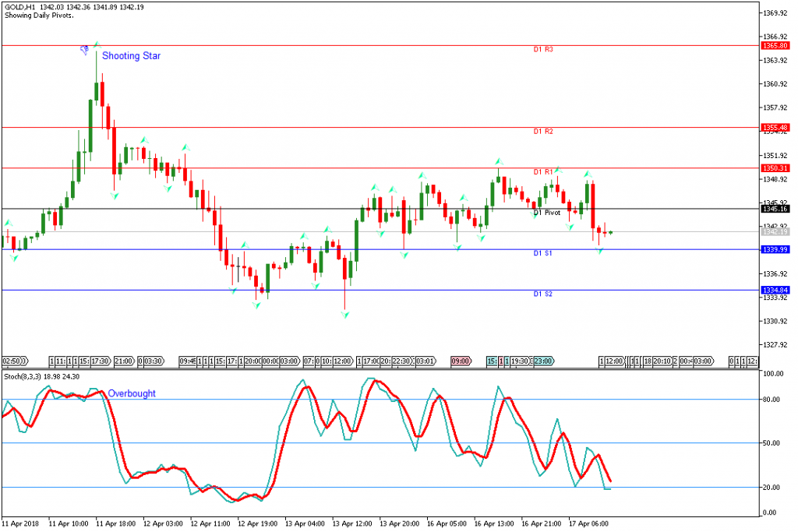Image resolution: width=798 pixels, height=532 pixels.
Task: Click the teal-highlighted 23:00 event marker
Action: pyautogui.click(x=543, y=361)
